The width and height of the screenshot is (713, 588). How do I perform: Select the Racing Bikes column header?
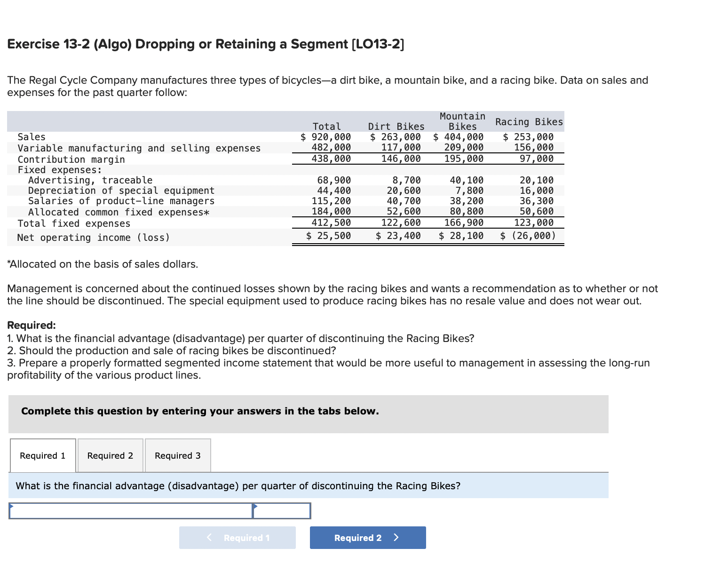pyautogui.click(x=529, y=122)
